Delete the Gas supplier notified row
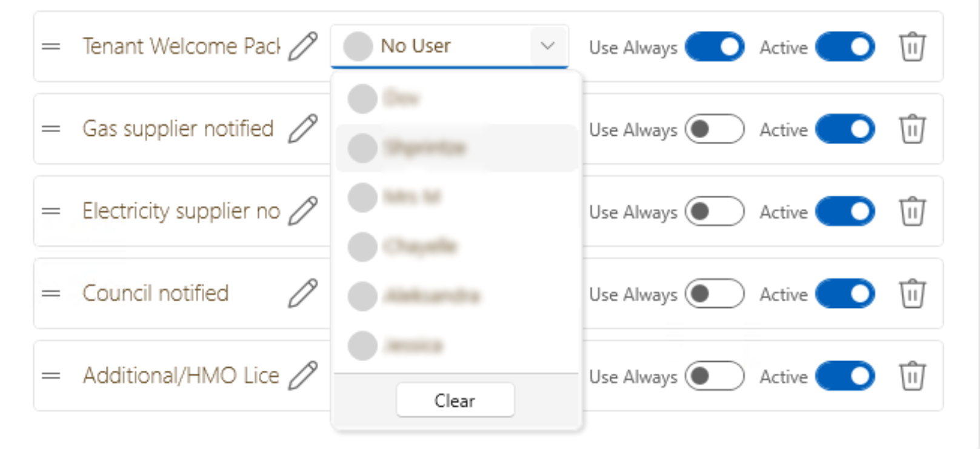 point(912,129)
